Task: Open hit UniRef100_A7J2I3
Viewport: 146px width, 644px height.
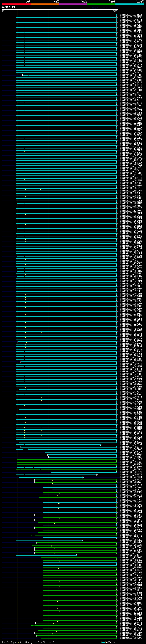Action: [131, 522]
